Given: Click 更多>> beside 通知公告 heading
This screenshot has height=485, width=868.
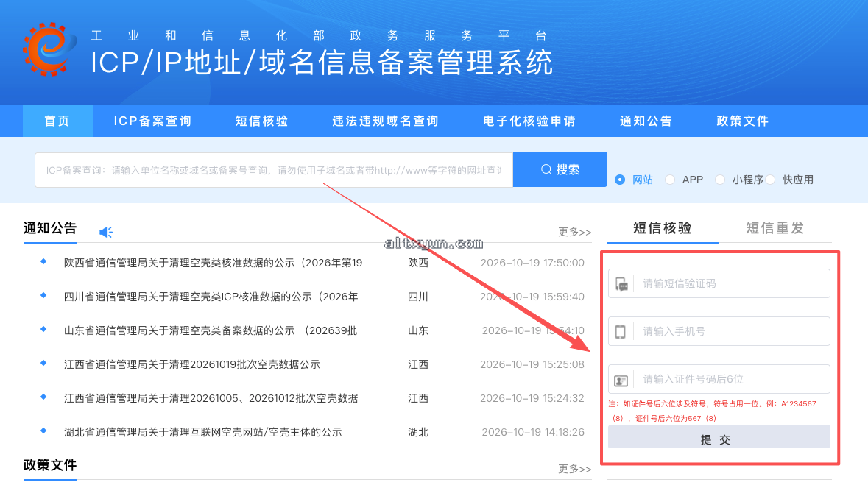Looking at the screenshot, I should pos(574,232).
